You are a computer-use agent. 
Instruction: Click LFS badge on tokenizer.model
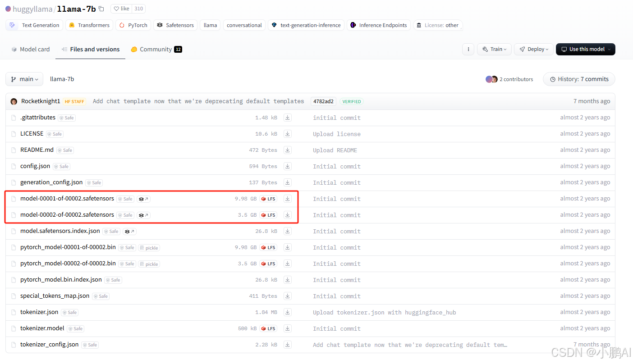tap(268, 328)
